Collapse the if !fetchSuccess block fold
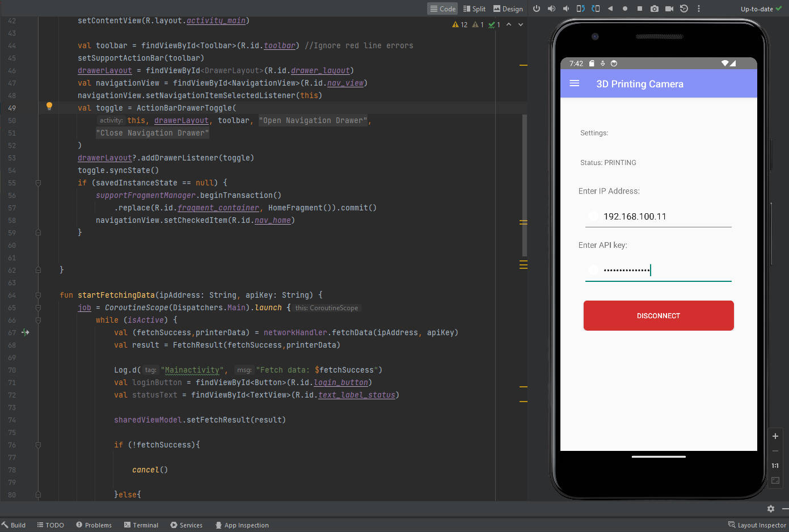This screenshot has width=789, height=532. [38, 445]
